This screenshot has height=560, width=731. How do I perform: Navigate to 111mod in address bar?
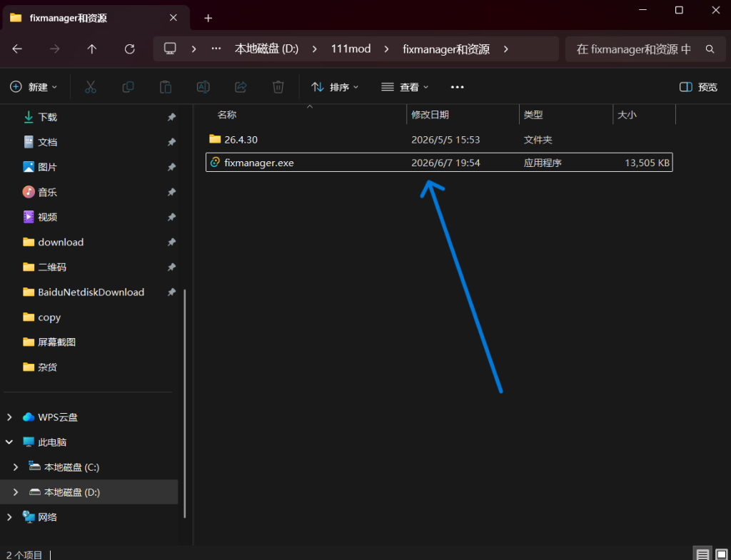tap(351, 49)
